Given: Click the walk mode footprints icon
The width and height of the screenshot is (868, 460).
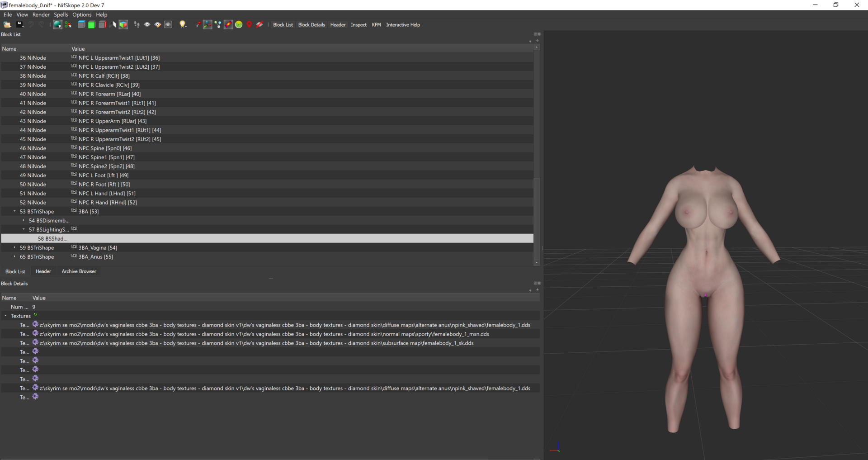Looking at the screenshot, I should [x=137, y=25].
